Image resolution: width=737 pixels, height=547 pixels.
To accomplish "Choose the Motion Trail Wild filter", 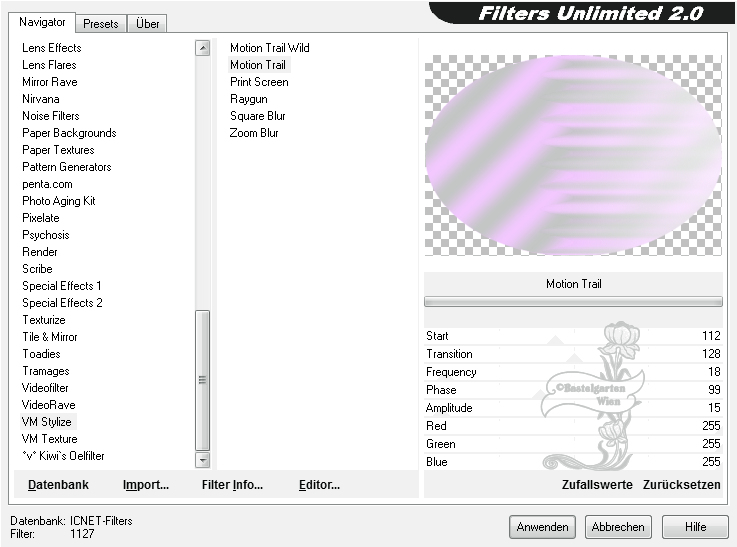I will coord(270,48).
